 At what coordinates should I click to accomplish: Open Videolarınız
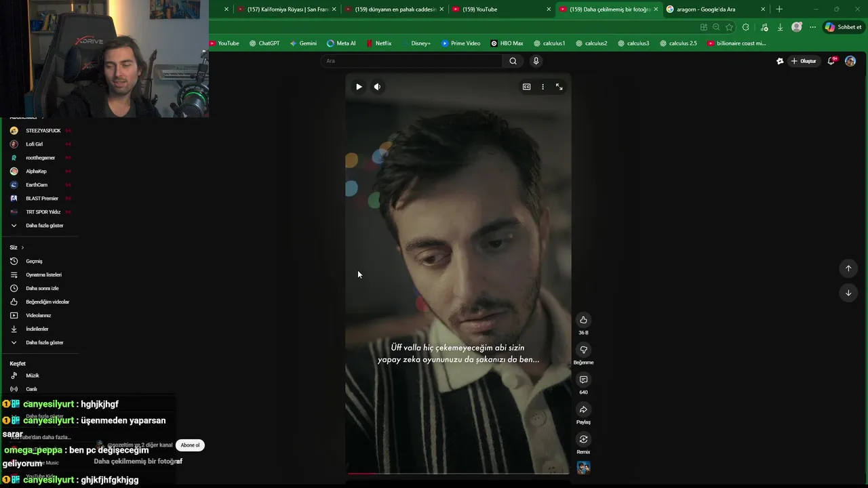(39, 315)
